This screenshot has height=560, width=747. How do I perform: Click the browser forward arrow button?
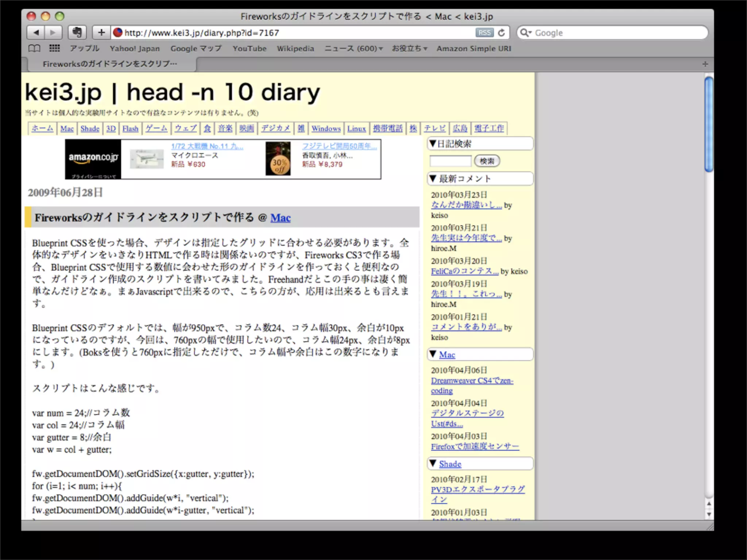coord(53,33)
